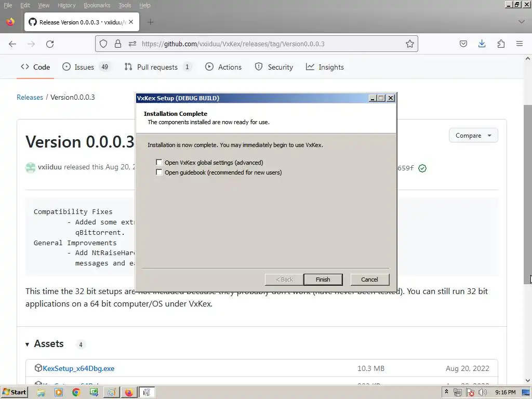This screenshot has width=532, height=399.
Task: Click the browser forward arrow
Action: [x=31, y=44]
